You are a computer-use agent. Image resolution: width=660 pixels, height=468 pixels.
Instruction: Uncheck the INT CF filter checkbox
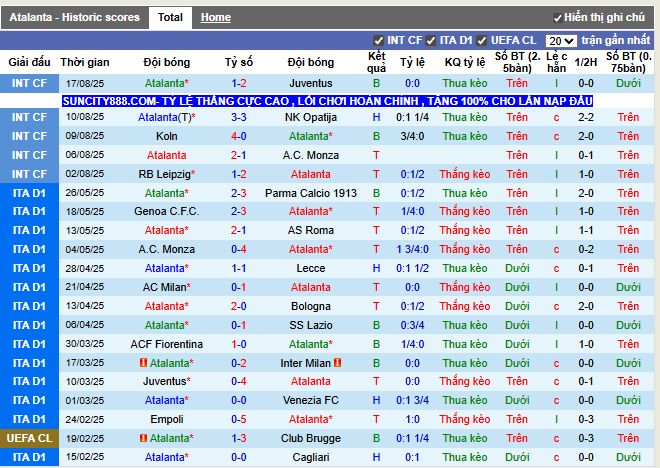click(x=378, y=41)
